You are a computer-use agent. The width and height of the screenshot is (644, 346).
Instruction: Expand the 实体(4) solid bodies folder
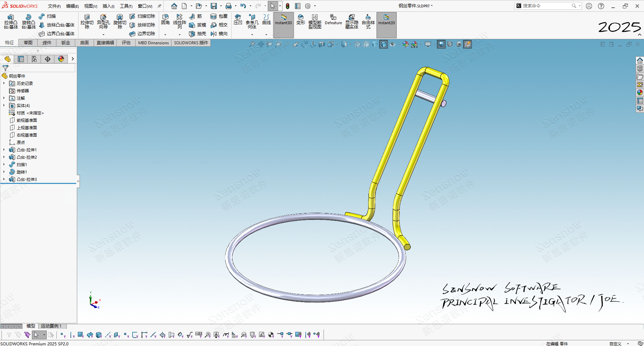coord(4,106)
